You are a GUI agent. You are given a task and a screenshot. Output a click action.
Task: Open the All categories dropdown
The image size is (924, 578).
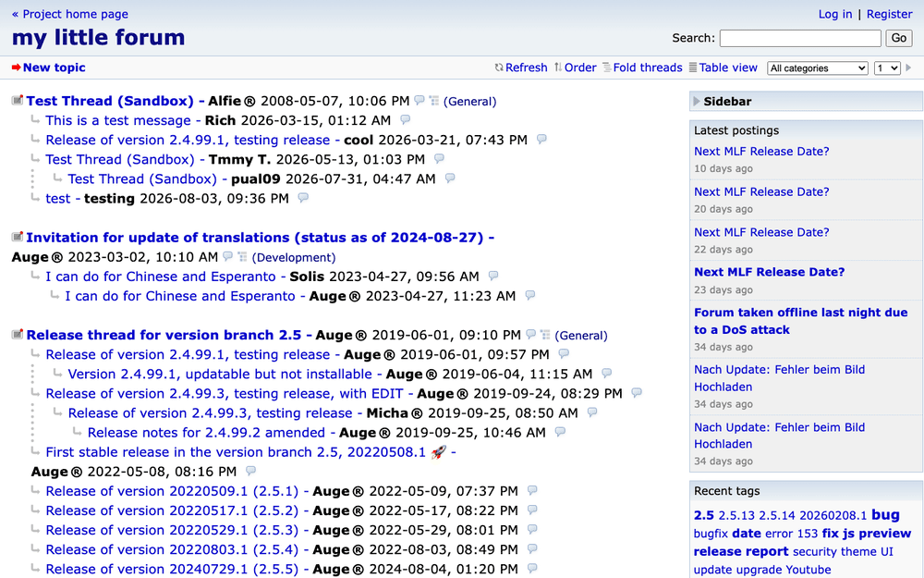(818, 68)
